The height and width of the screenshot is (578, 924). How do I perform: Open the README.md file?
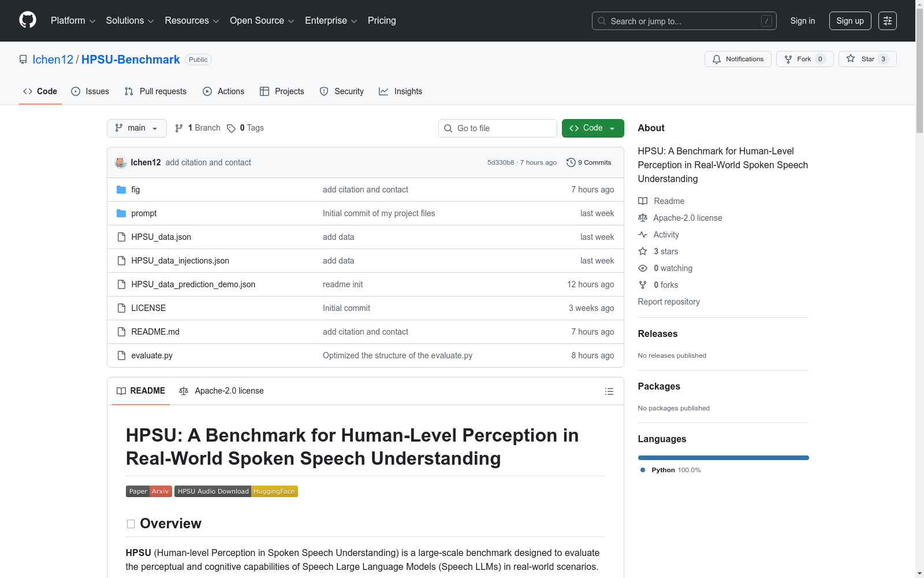pos(155,332)
